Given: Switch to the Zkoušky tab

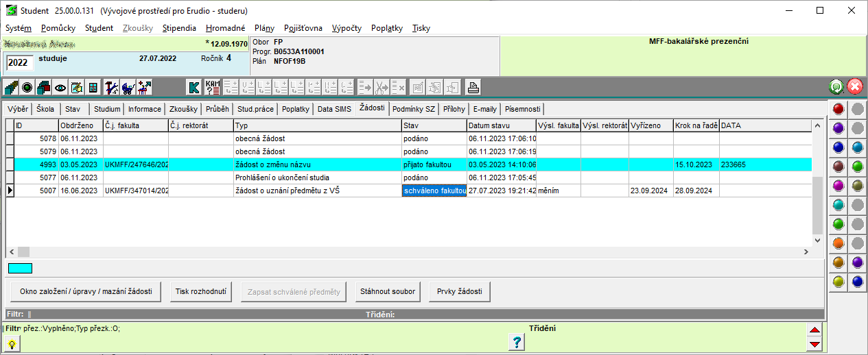Looking at the screenshot, I should (x=183, y=109).
